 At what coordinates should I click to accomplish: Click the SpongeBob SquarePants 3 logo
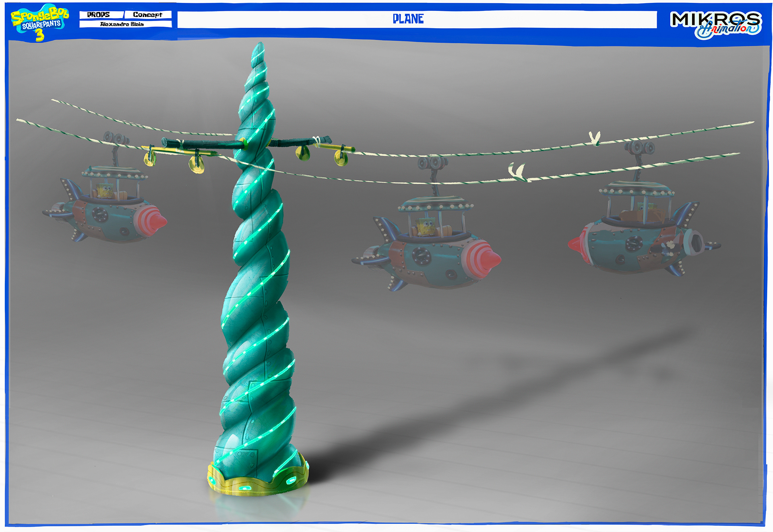point(39,23)
